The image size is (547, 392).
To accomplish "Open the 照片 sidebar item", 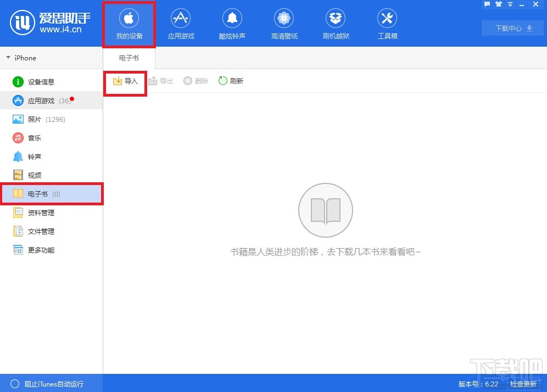I will click(35, 119).
